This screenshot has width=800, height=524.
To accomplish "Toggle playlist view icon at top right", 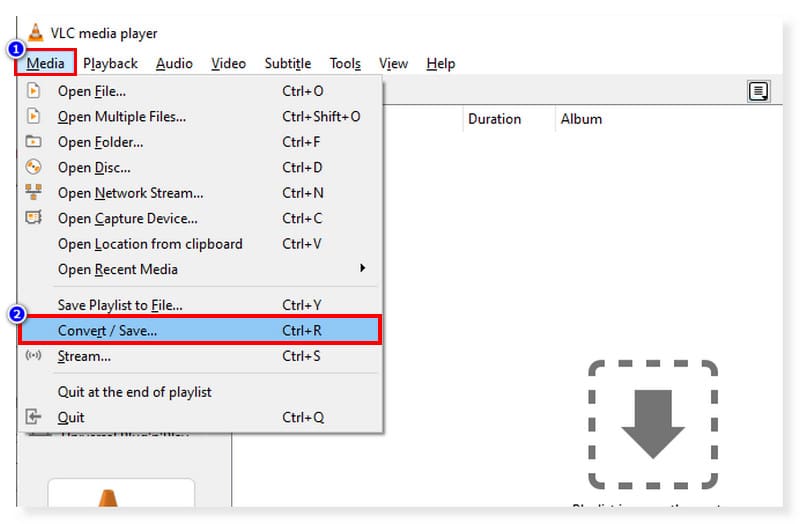I will click(x=758, y=92).
